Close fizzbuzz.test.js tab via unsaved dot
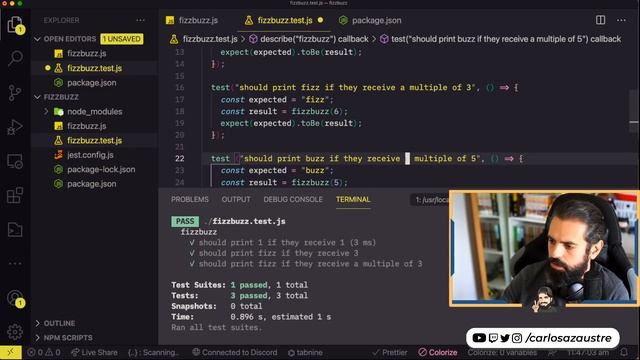This screenshot has height=360, width=640. pyautogui.click(x=320, y=20)
